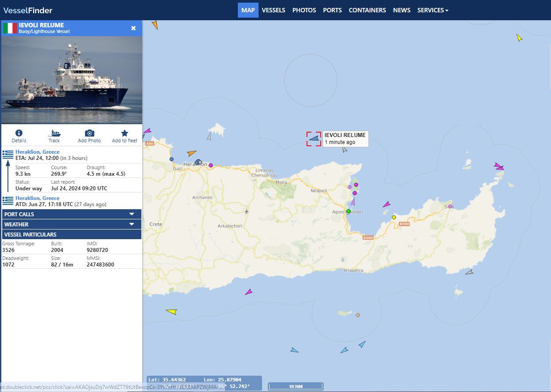Click the IEVOLI RELUME vessel name heading
Image resolution: width=551 pixels, height=392 pixels.
click(x=41, y=25)
